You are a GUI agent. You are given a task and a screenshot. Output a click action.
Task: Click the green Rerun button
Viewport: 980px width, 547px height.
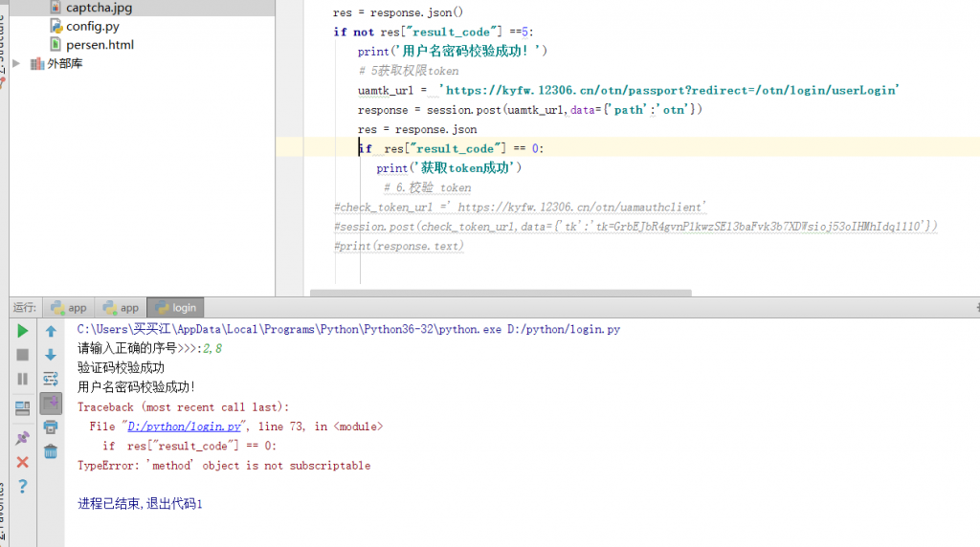(22, 331)
